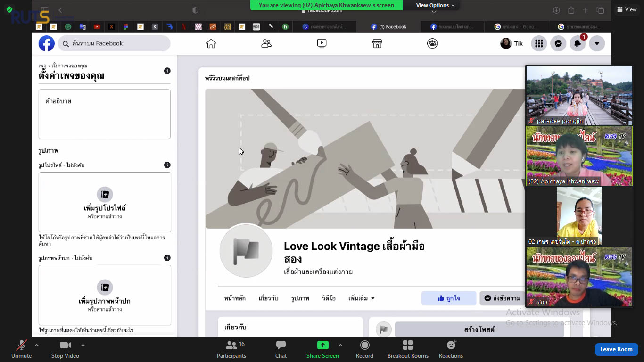Select the ซอล participant video thumbnail
The width and height of the screenshot is (644, 362).
(x=579, y=277)
